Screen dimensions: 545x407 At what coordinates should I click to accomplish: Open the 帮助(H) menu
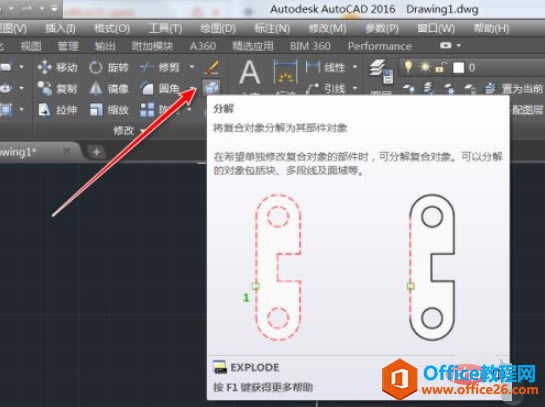(x=491, y=29)
